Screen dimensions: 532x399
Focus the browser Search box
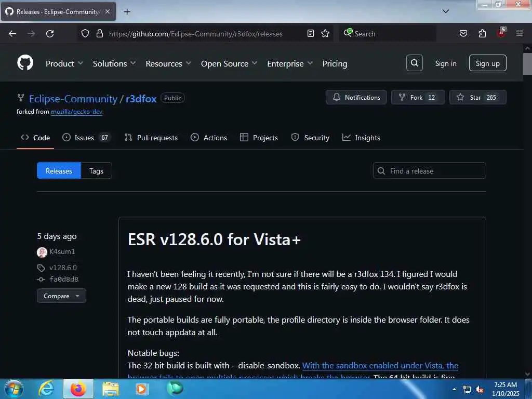(388, 34)
